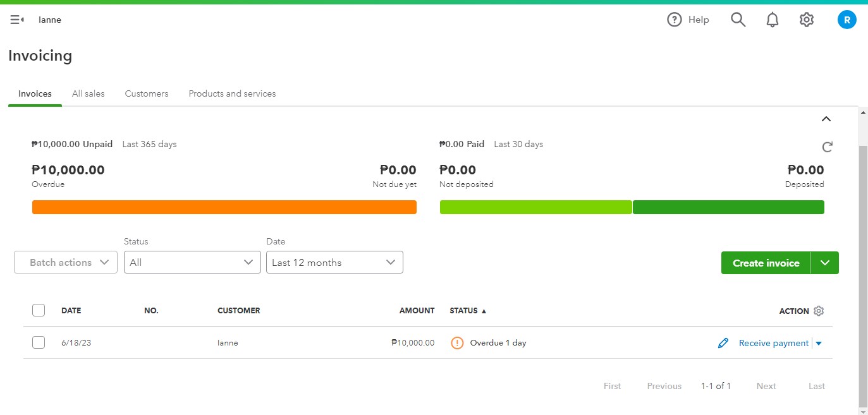Toggle the left navigation menu icon

pyautogui.click(x=17, y=20)
